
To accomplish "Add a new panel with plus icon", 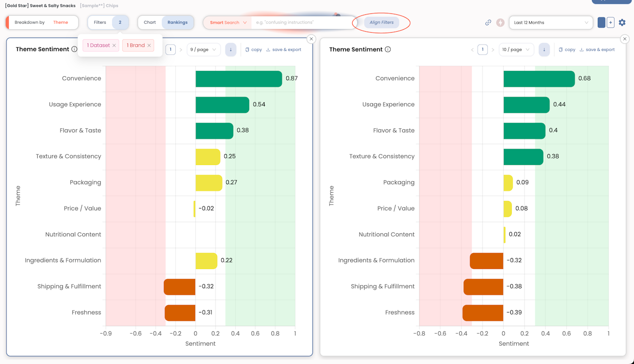I will [x=610, y=23].
